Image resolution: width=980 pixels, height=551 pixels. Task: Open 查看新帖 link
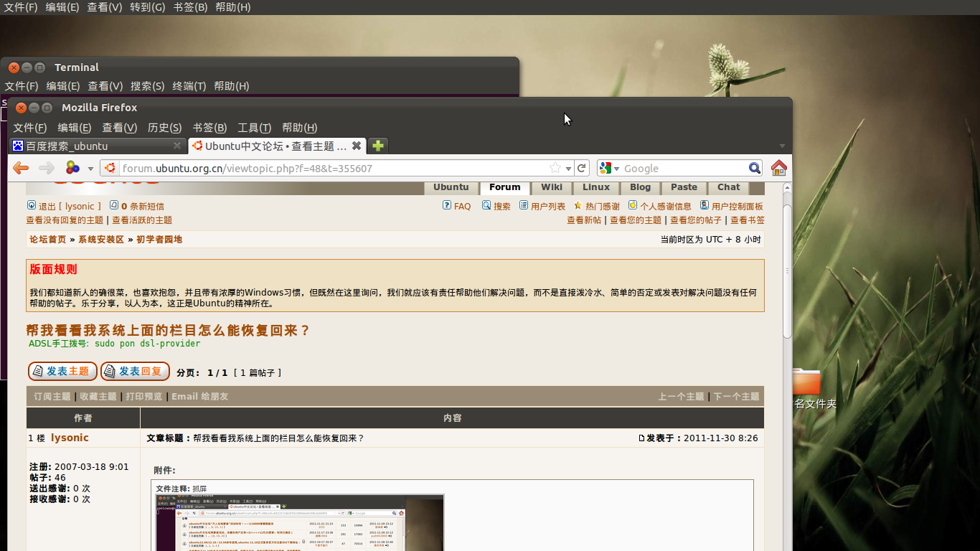click(584, 220)
